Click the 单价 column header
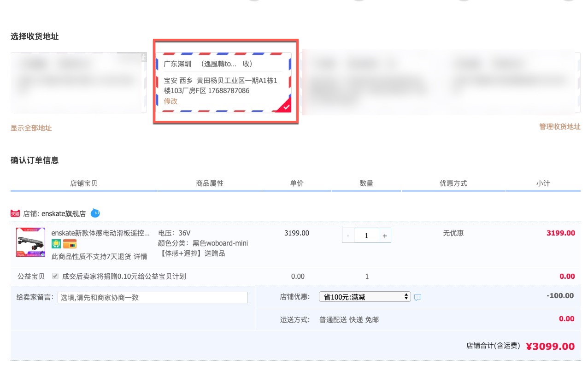588x365 pixels. (297, 183)
